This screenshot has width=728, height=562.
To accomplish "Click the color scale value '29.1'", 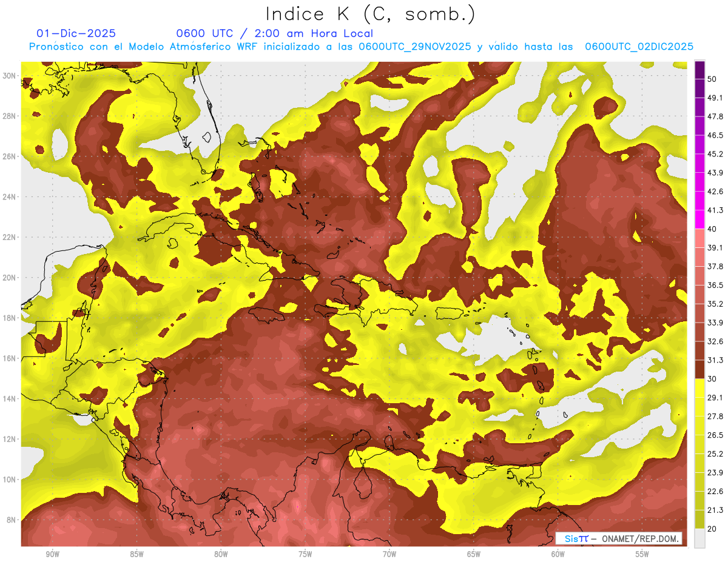I will (x=715, y=398).
